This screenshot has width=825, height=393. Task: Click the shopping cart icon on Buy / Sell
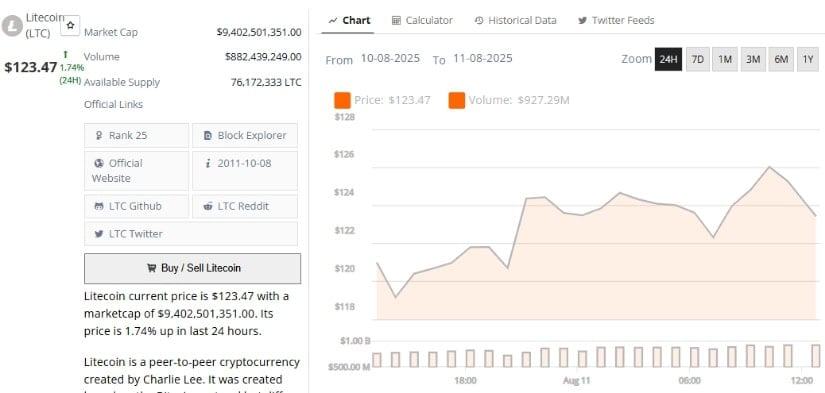click(152, 268)
